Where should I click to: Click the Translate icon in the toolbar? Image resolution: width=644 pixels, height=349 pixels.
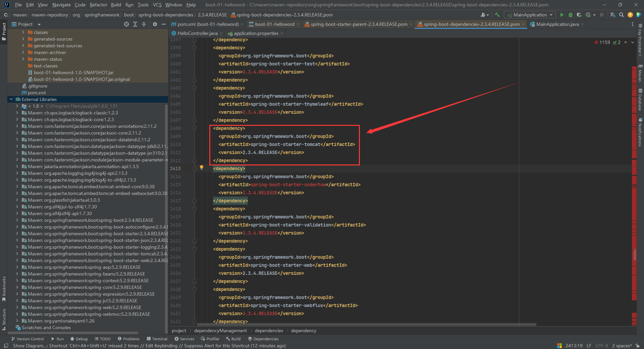(x=612, y=15)
